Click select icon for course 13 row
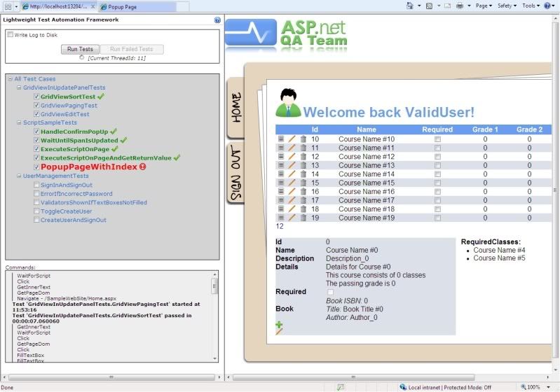This screenshot has height=392, width=560. 281,164
